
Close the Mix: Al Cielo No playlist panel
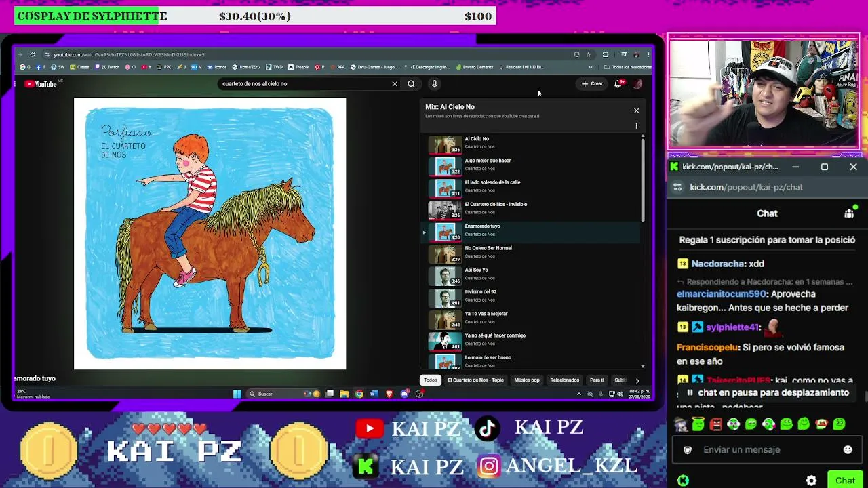[x=636, y=110]
